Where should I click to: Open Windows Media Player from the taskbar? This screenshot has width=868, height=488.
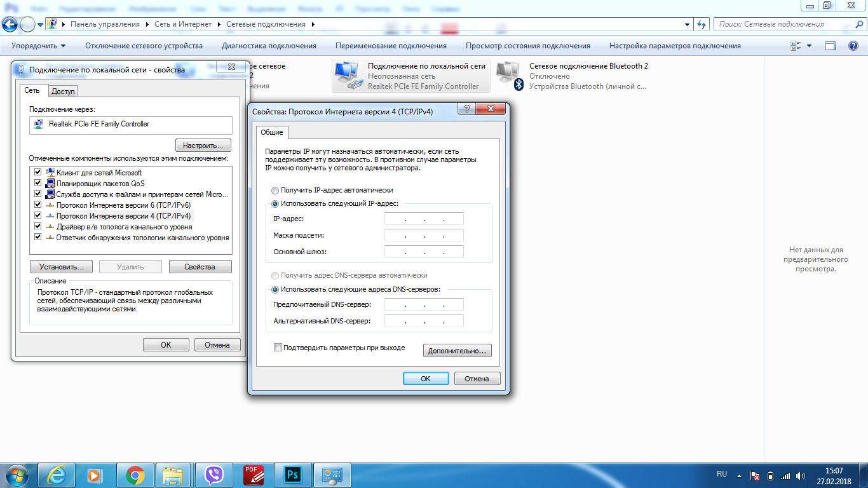tap(94, 475)
